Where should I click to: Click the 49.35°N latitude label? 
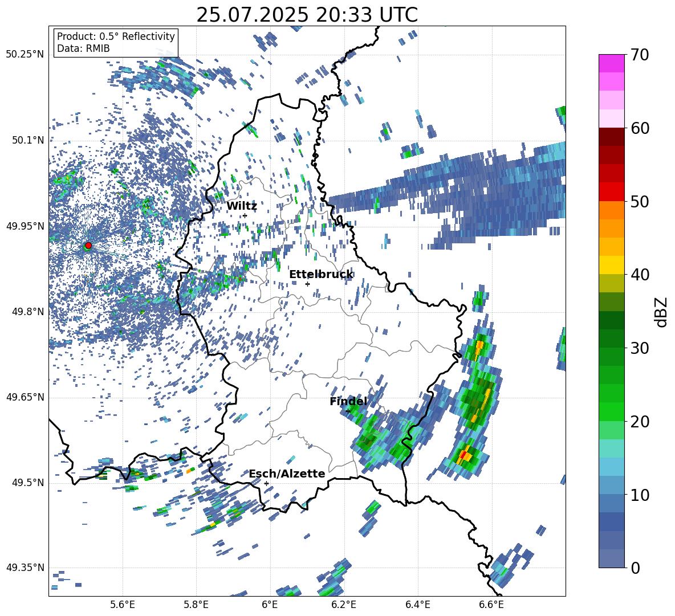click(x=25, y=568)
